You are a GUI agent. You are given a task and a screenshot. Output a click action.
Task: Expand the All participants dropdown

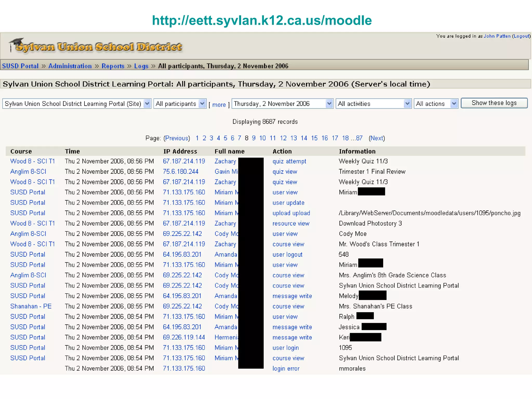(x=180, y=104)
